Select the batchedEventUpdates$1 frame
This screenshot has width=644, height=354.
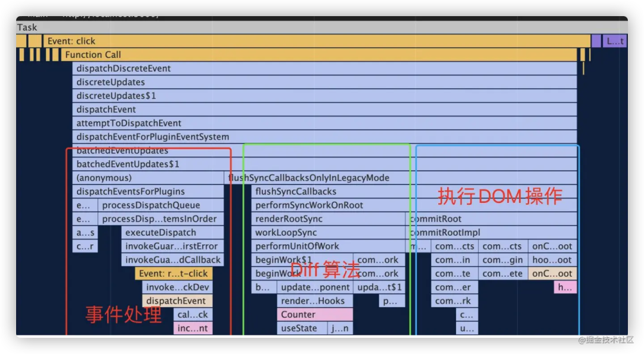tap(324, 164)
